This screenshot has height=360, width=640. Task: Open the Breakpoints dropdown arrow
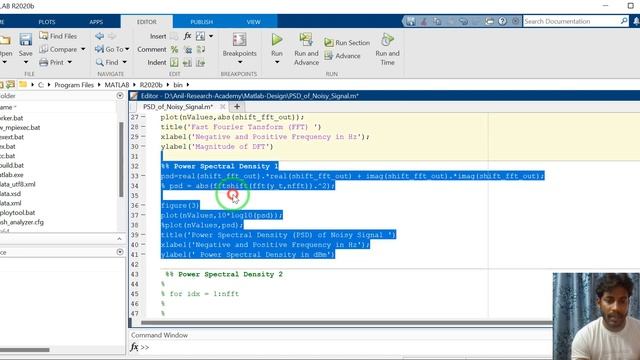point(240,62)
